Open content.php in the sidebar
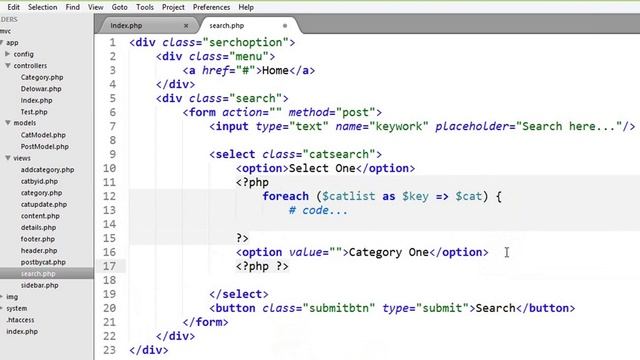The width and height of the screenshot is (640, 360). pyautogui.click(x=40, y=216)
